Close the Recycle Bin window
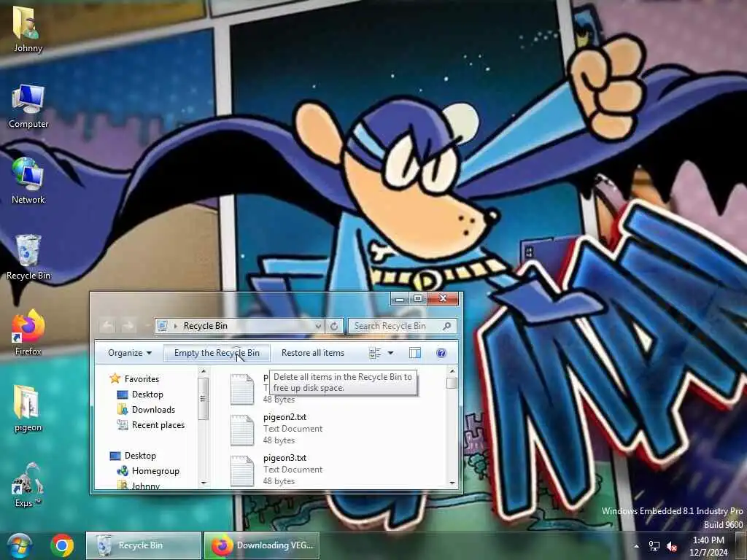Screen dimensions: 747x560 tap(443, 298)
